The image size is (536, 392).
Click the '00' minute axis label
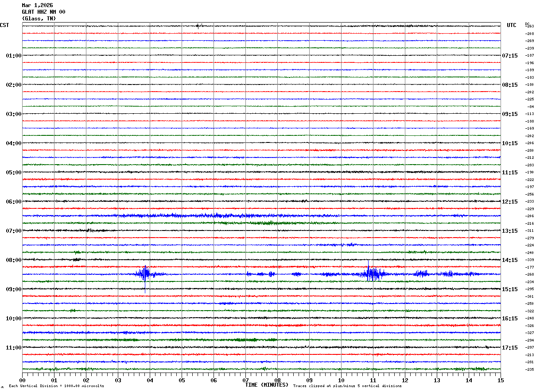[x=22, y=380]
